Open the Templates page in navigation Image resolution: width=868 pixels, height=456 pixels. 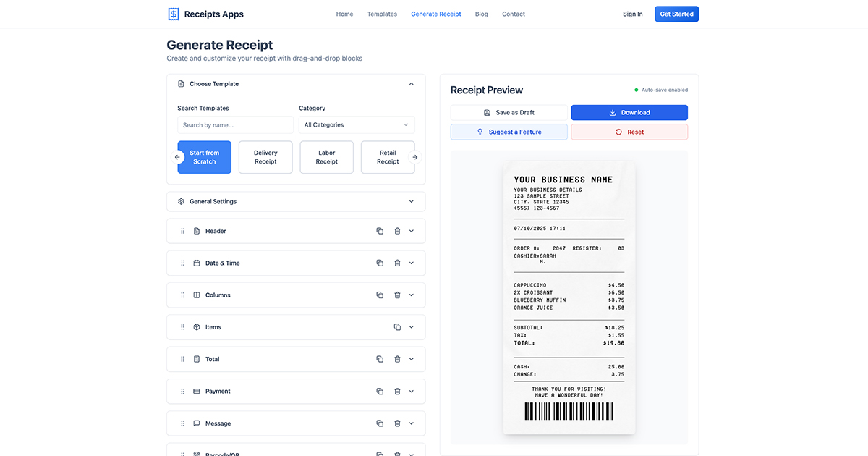382,14
